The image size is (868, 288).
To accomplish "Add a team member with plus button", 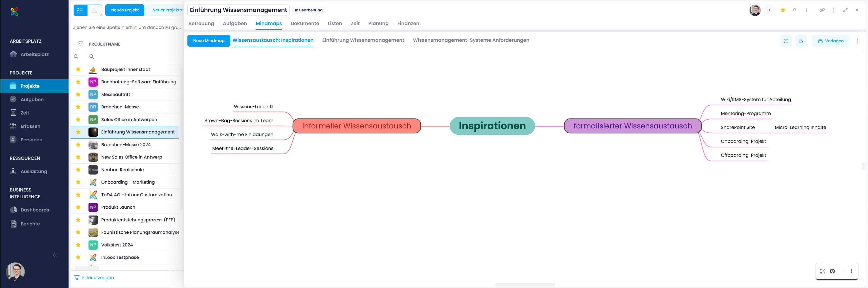I will (x=769, y=10).
